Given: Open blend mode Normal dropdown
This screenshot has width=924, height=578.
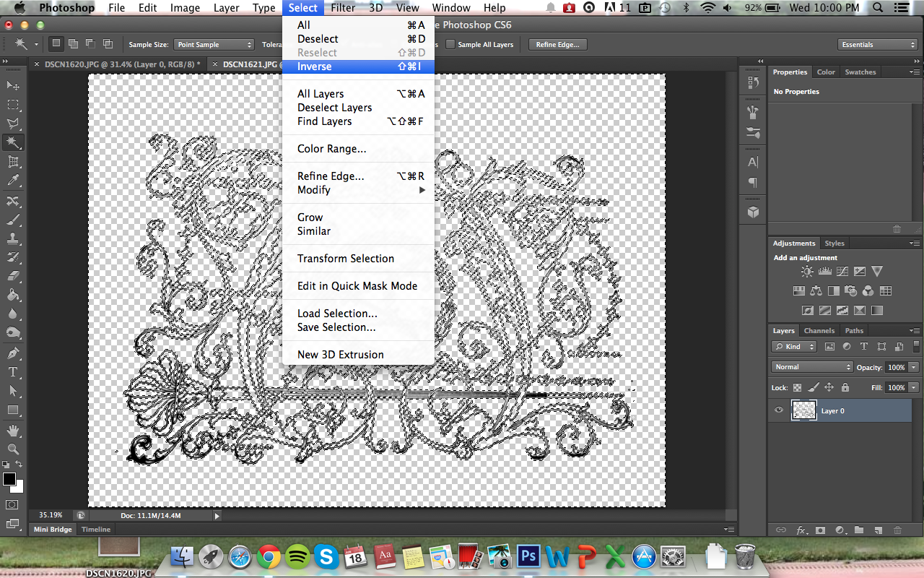Looking at the screenshot, I should tap(812, 367).
